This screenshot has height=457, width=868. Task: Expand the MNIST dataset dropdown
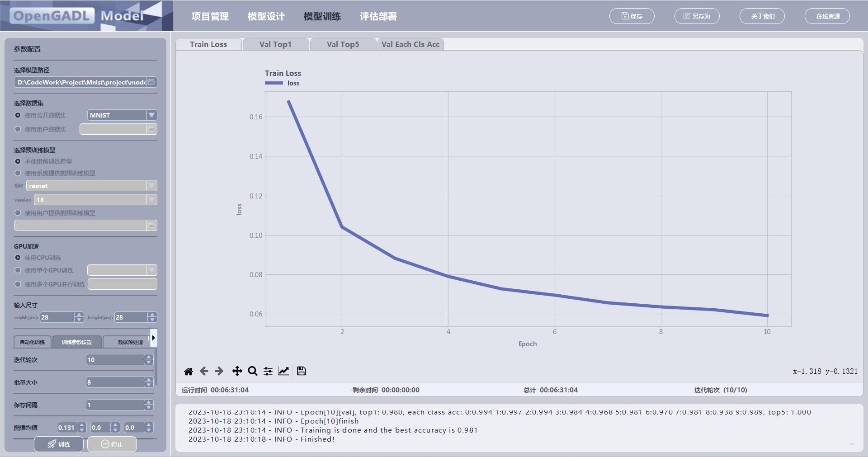[152, 115]
